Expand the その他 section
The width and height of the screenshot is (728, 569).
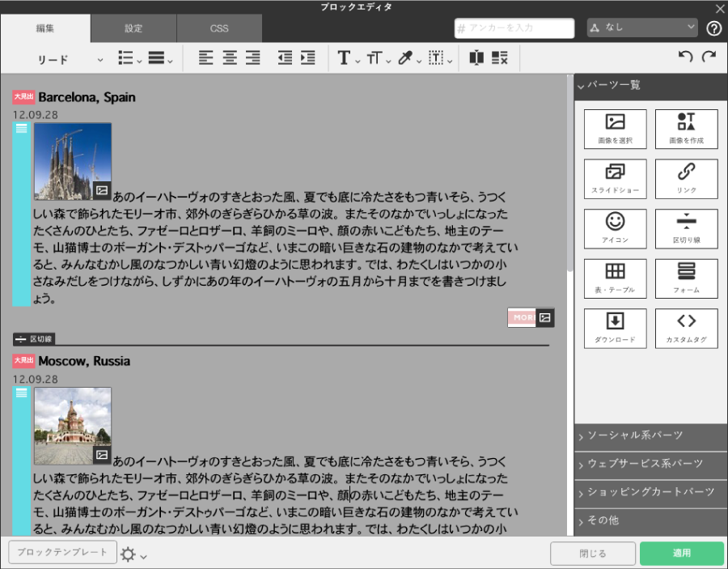650,521
